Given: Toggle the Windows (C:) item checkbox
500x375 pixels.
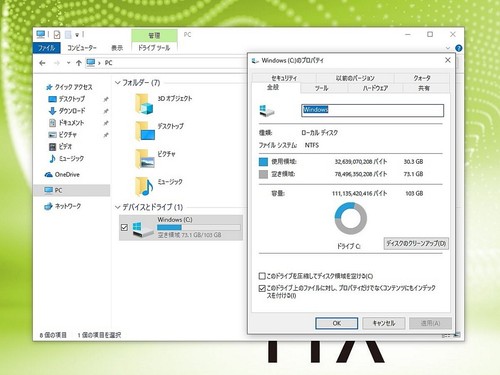Looking at the screenshot, I should (x=124, y=227).
